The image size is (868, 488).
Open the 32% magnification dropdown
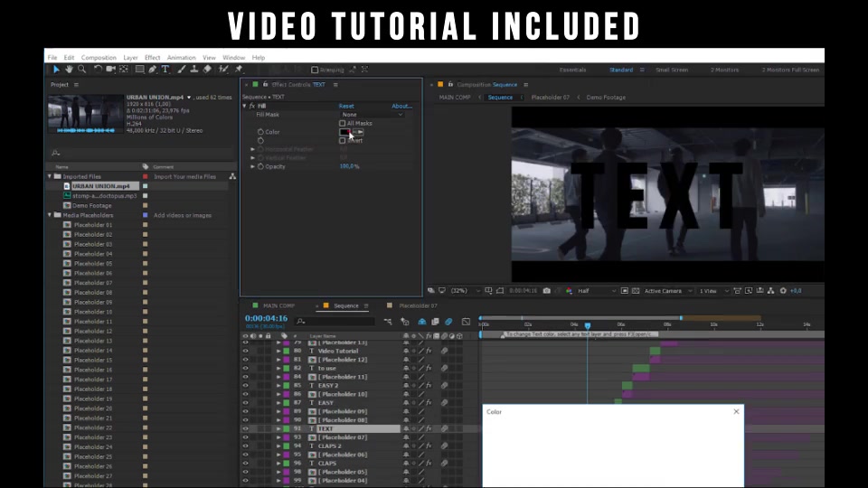(x=465, y=290)
